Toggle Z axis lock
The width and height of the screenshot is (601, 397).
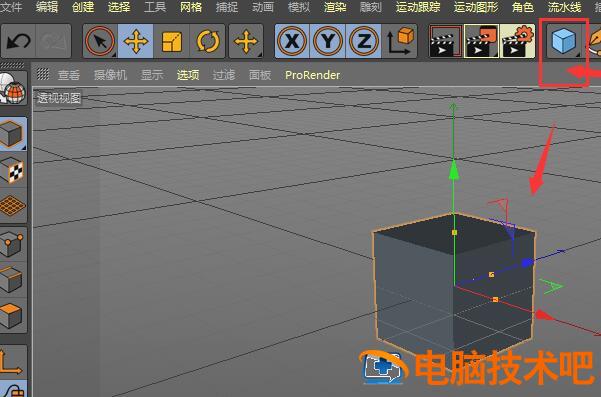coord(363,41)
